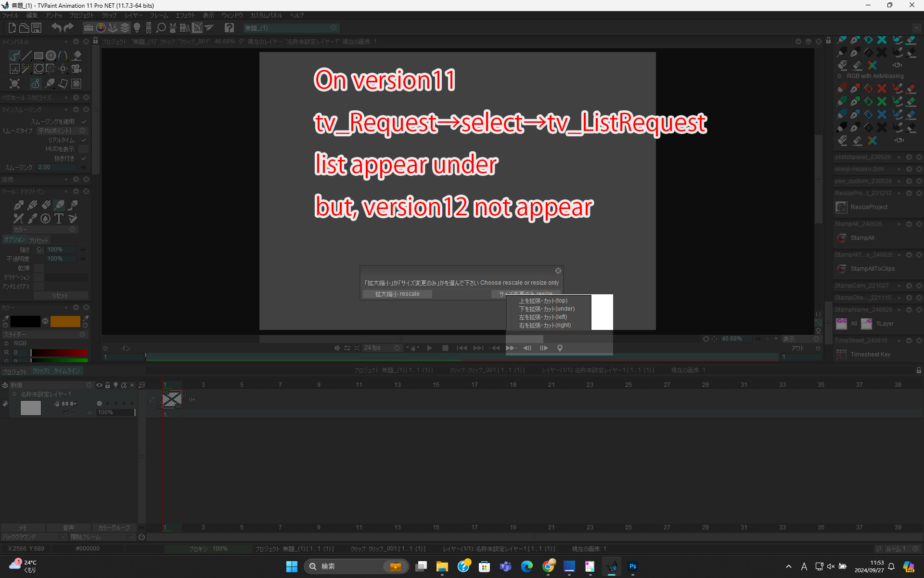924x578 pixels.
Task: Click the Timesheet Key panel icon
Action: coord(841,355)
